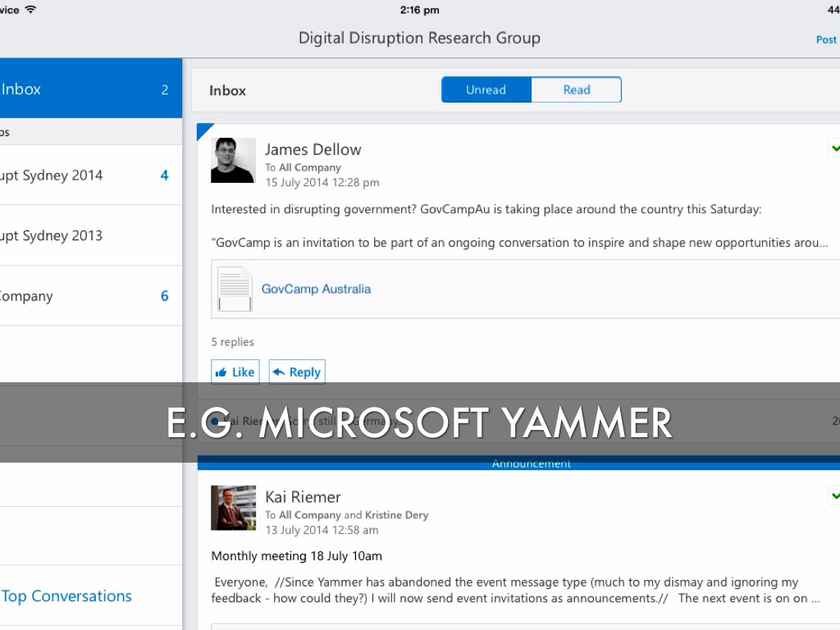Viewport: 840px width, 630px height.
Task: Open the GovCamp Australia document icon
Action: click(x=235, y=289)
